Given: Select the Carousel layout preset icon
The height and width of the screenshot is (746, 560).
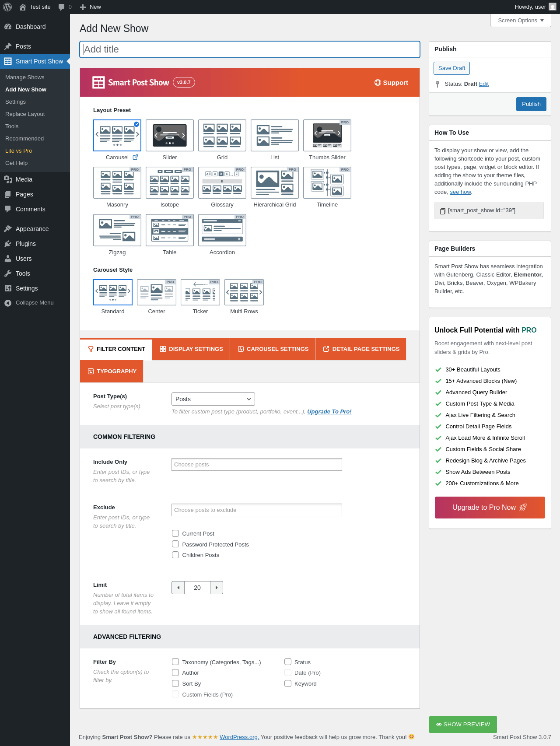Looking at the screenshot, I should [117, 135].
